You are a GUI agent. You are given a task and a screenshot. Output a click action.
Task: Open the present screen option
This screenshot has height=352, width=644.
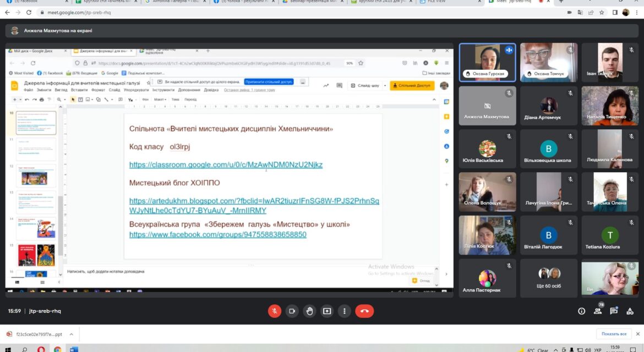[x=327, y=311]
